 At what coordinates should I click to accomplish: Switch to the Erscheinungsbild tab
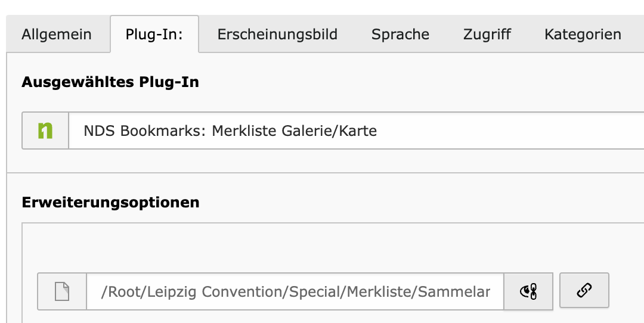point(277,34)
